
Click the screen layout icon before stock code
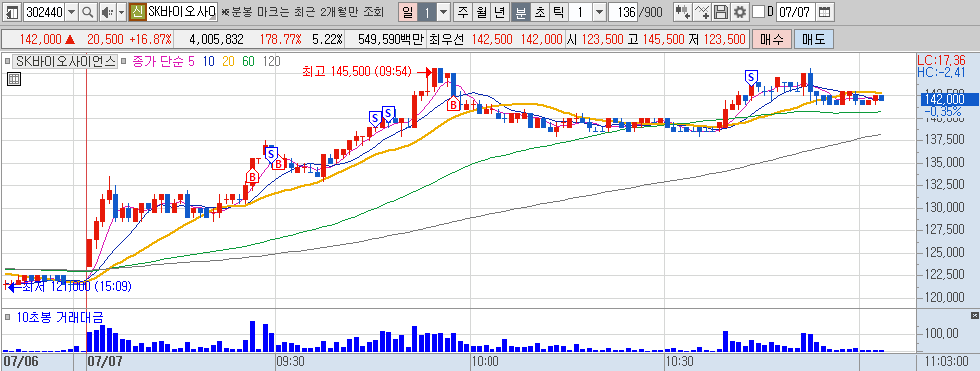pyautogui.click(x=12, y=12)
